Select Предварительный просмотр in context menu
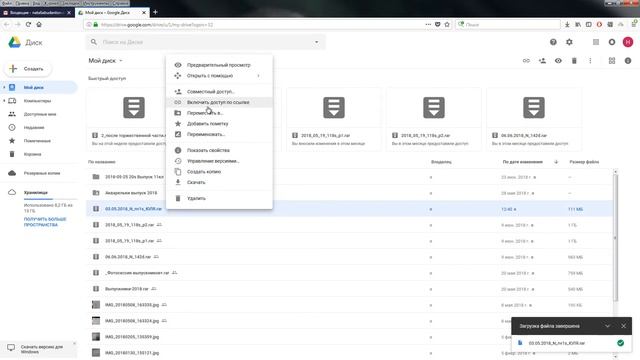This screenshot has width=640, height=360. click(219, 65)
